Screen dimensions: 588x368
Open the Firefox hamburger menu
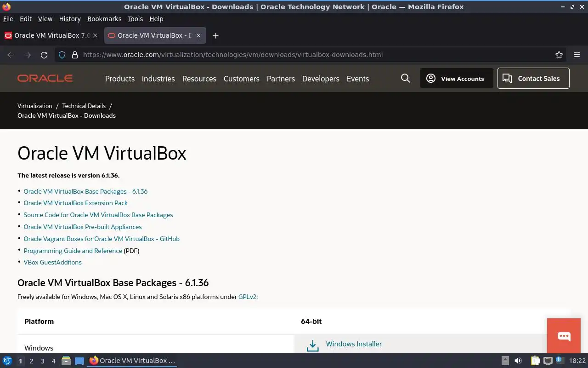coord(577,55)
